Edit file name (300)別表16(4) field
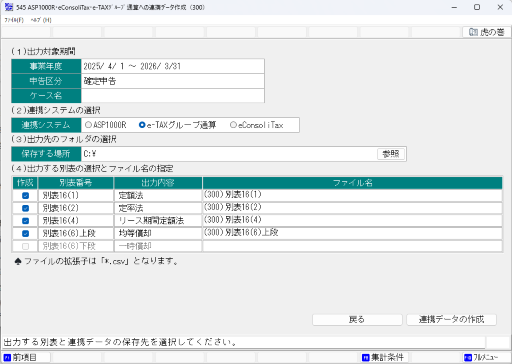The height and width of the screenshot is (364, 512). tap(352, 221)
